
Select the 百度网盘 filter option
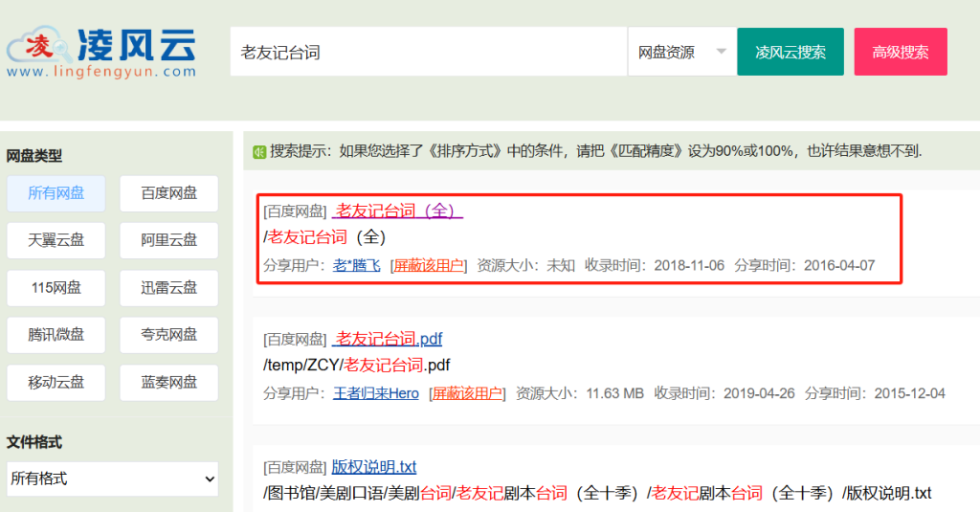click(x=168, y=193)
